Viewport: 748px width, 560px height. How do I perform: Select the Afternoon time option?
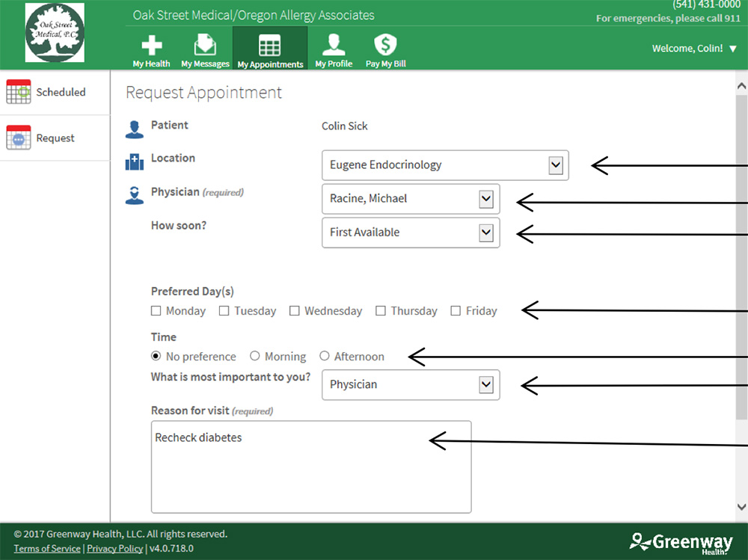click(x=325, y=356)
